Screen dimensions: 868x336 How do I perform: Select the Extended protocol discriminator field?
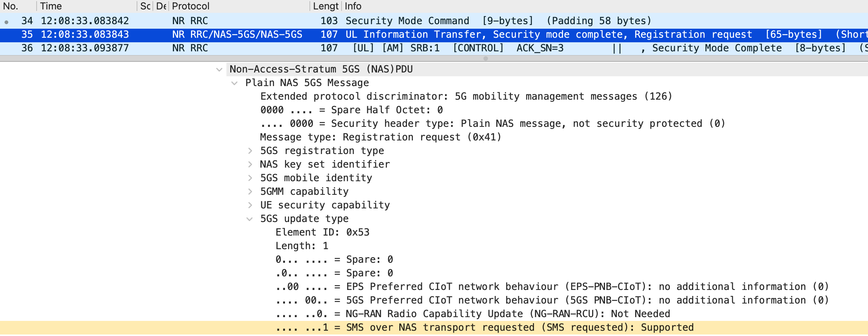pos(466,96)
